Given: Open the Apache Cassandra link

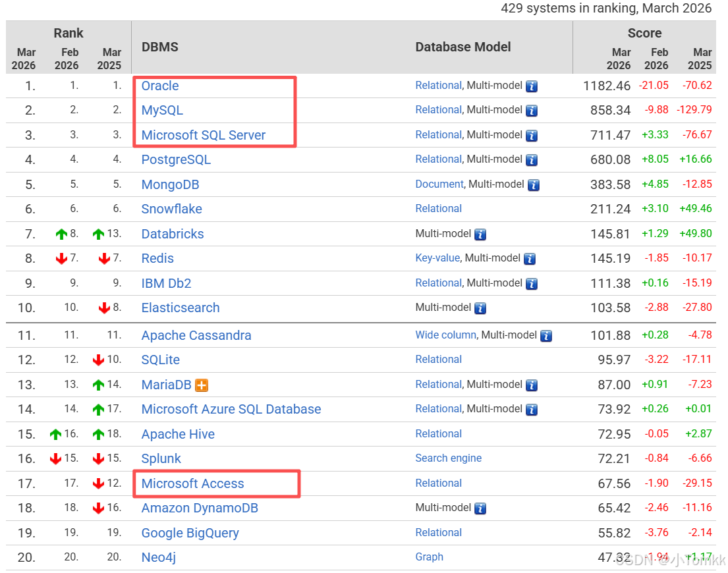Looking at the screenshot, I should point(196,335).
